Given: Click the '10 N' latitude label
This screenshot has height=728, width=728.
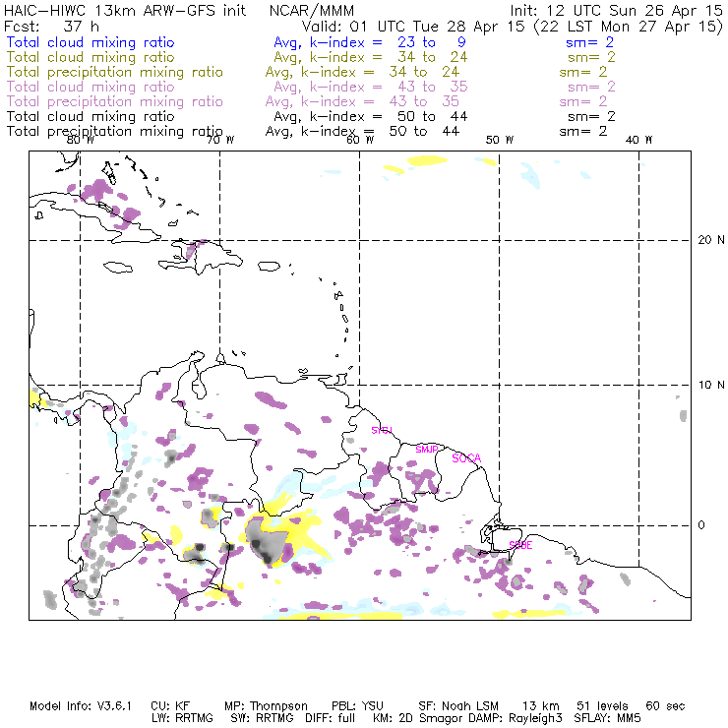Looking at the screenshot, I should tap(711, 385).
